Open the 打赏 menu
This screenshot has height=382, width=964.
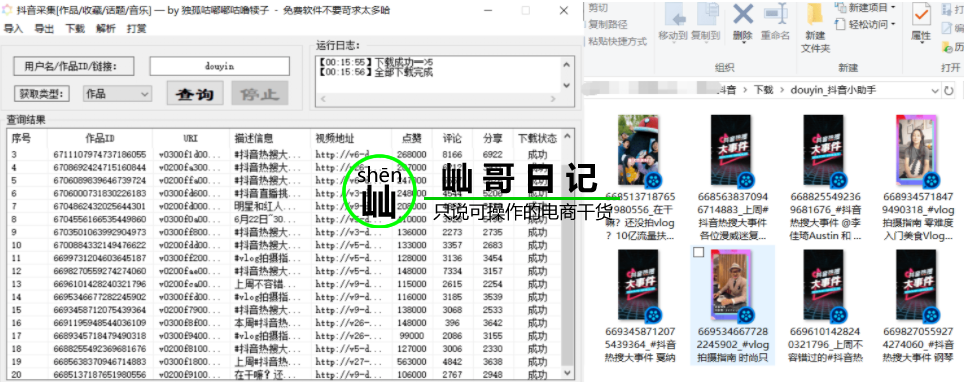pyautogui.click(x=136, y=28)
